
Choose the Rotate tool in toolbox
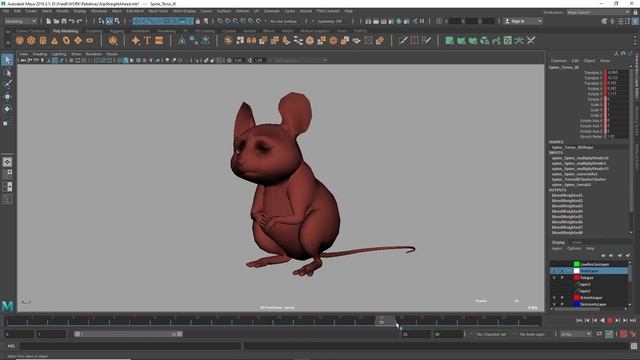pos(7,109)
